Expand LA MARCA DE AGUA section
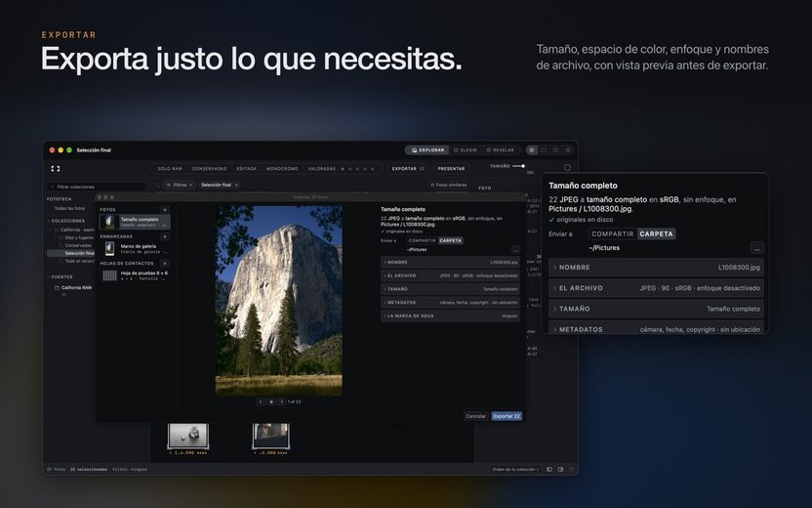This screenshot has height=508, width=812. (x=450, y=316)
